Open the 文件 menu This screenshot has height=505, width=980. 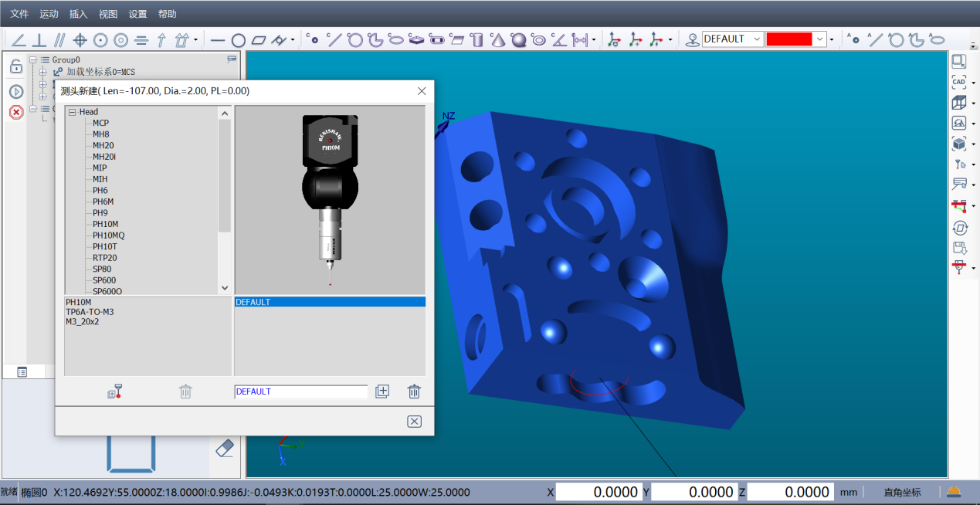[x=19, y=14]
